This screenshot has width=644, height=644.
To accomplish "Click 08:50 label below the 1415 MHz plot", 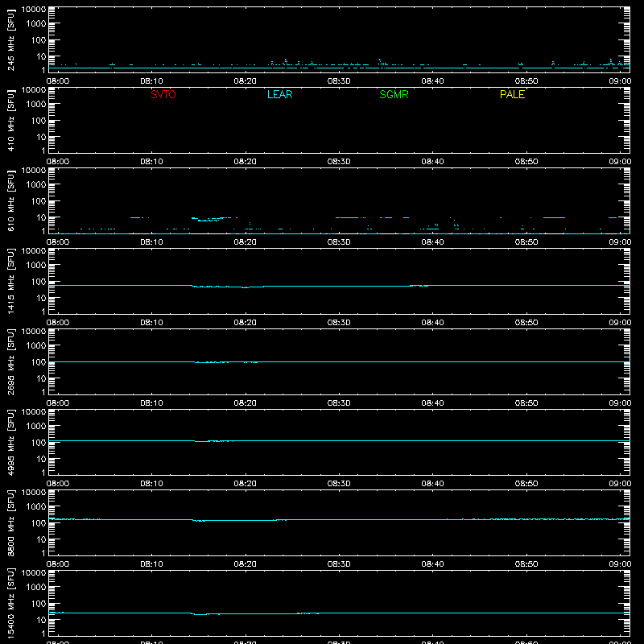I will coord(526,323).
